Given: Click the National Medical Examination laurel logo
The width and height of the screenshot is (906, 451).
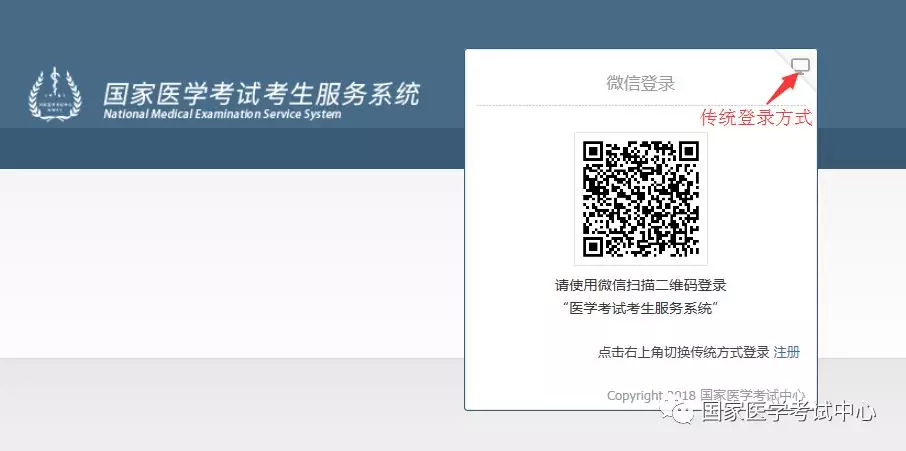Looking at the screenshot, I should tap(55, 95).
